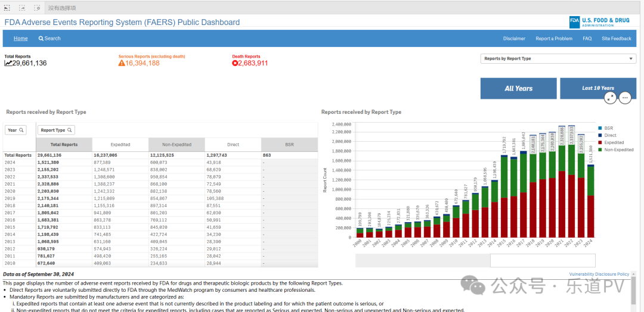
Task: Click the FDA logo
Action: pos(599,22)
